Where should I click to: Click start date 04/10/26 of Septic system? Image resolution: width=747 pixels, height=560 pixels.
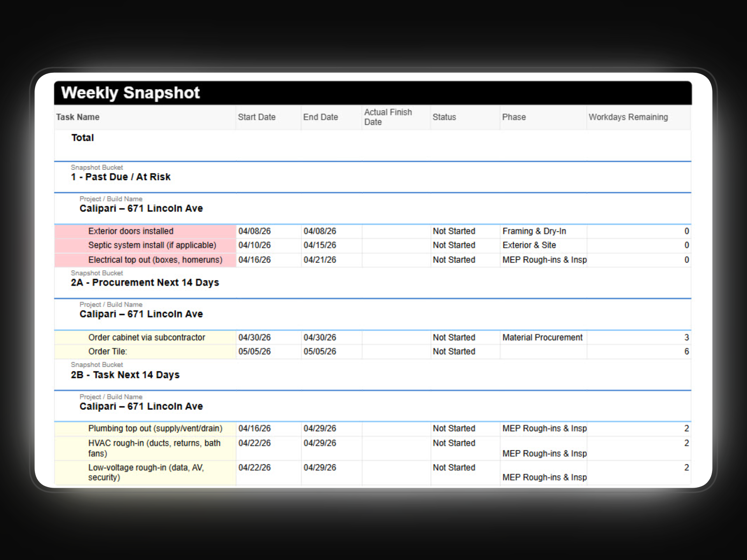(x=254, y=245)
